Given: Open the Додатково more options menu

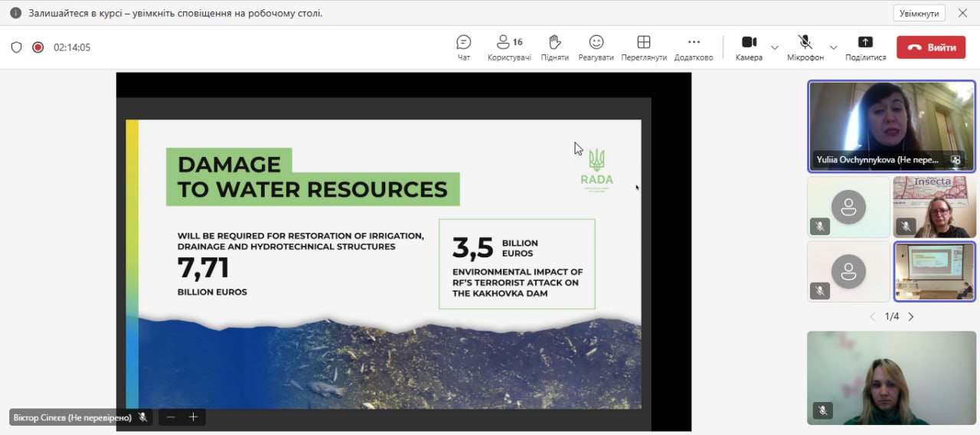Looking at the screenshot, I should [x=694, y=47].
